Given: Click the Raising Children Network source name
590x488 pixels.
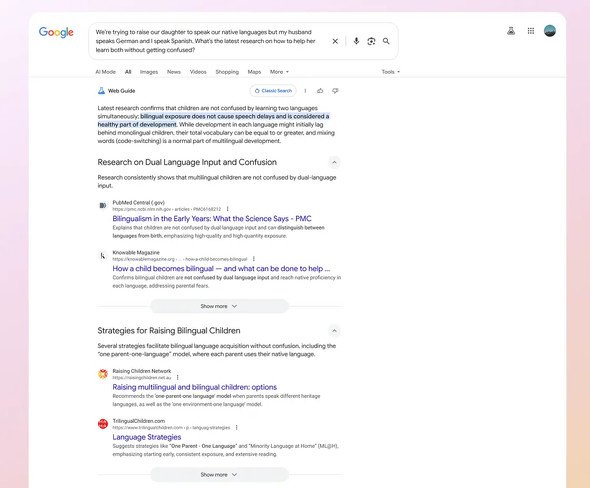Looking at the screenshot, I should (141, 371).
